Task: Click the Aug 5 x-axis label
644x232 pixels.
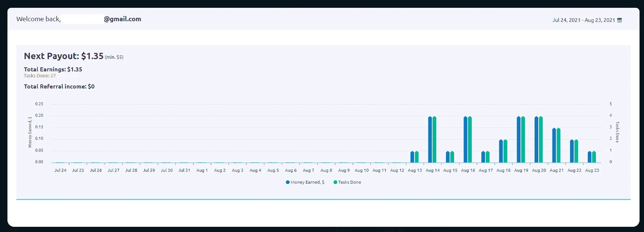Action: point(273,170)
